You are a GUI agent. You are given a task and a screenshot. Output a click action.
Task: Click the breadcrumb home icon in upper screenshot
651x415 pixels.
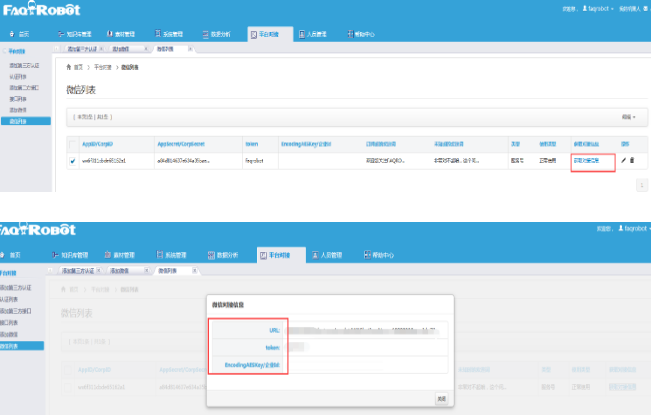point(69,67)
